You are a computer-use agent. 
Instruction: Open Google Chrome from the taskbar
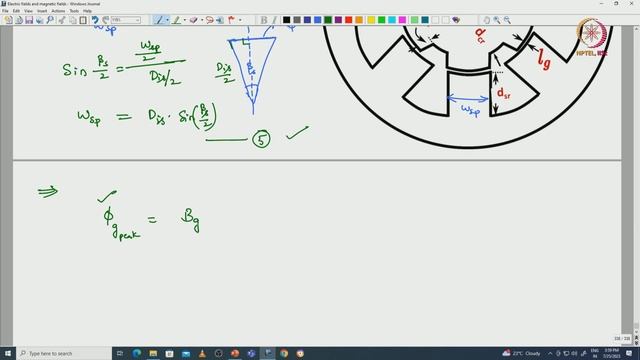point(284,353)
